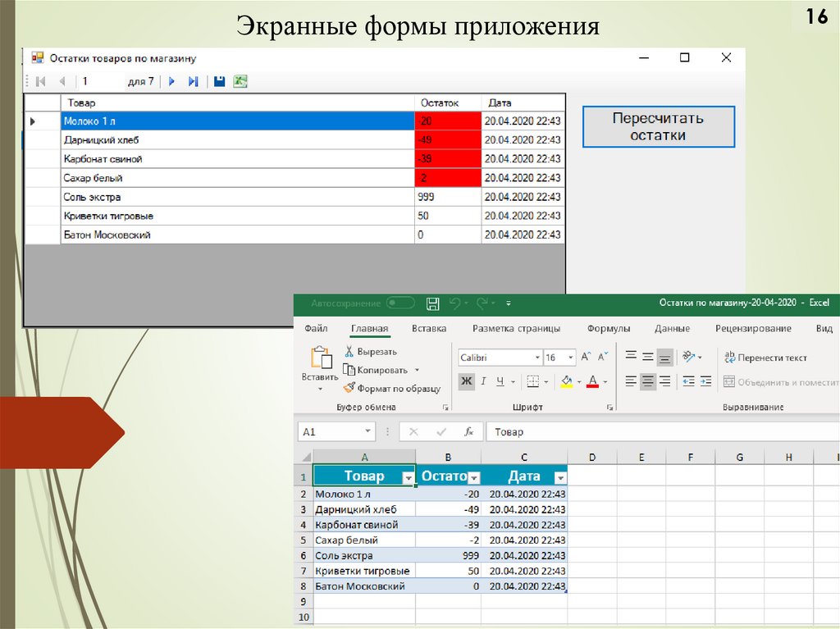Toggle bold Ж formatting
840x629 pixels.
click(466, 381)
